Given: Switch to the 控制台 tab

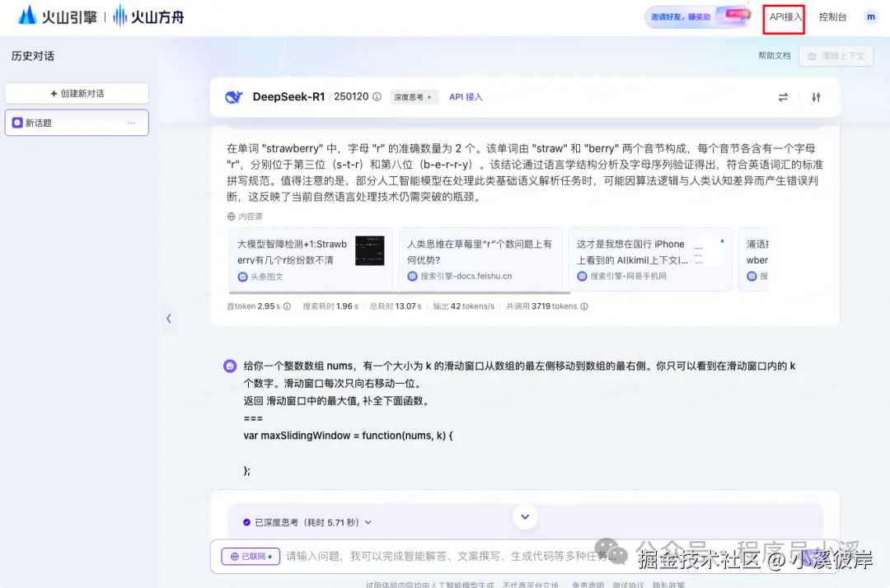Looking at the screenshot, I should [832, 18].
